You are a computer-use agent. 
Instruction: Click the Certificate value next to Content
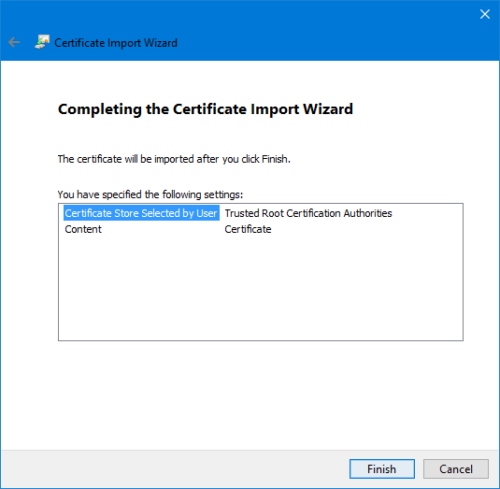[x=248, y=229]
